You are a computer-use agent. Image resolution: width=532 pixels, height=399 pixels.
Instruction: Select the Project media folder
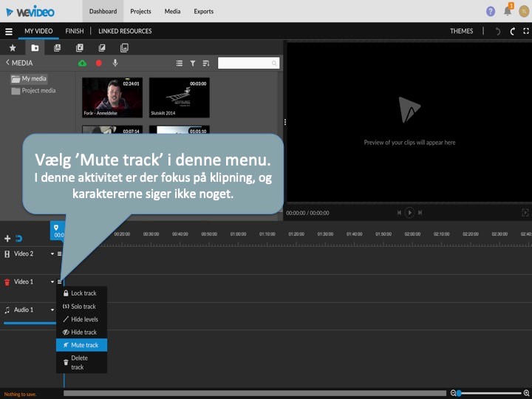(33, 91)
